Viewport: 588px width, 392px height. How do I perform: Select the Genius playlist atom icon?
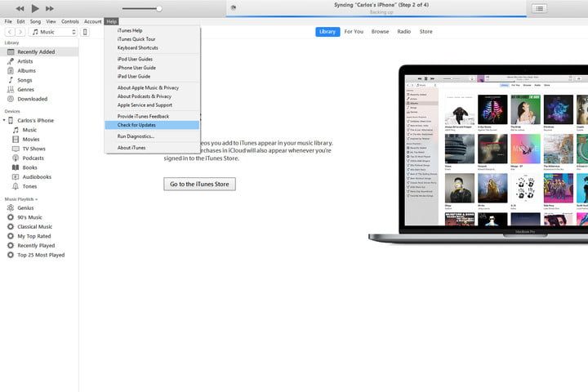(x=11, y=208)
